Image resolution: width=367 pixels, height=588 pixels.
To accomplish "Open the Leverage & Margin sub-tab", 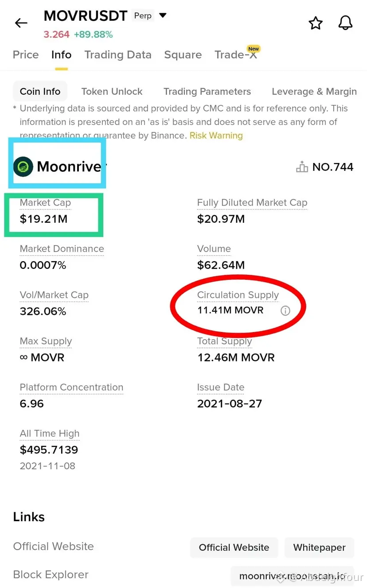I will 314,92.
